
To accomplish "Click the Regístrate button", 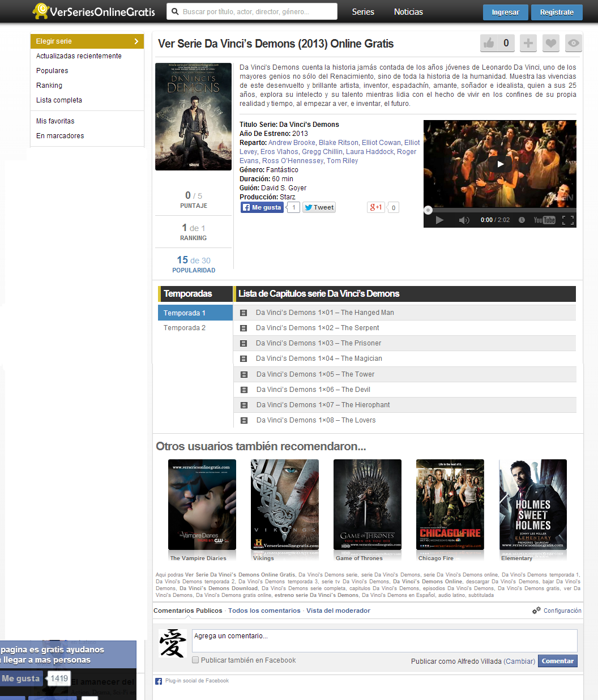I will 557,12.
